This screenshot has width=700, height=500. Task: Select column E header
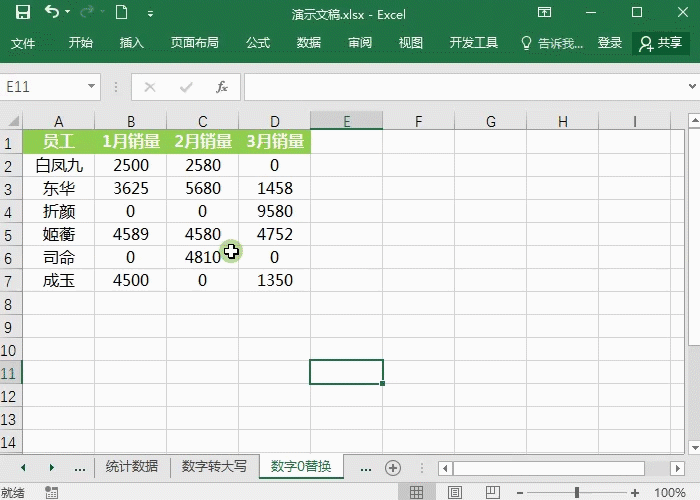pos(346,121)
